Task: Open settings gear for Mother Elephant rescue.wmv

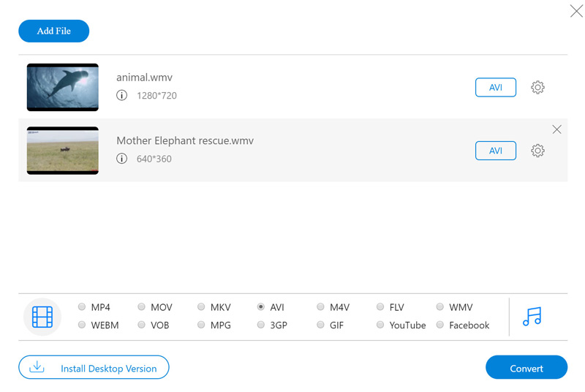Action: (537, 151)
